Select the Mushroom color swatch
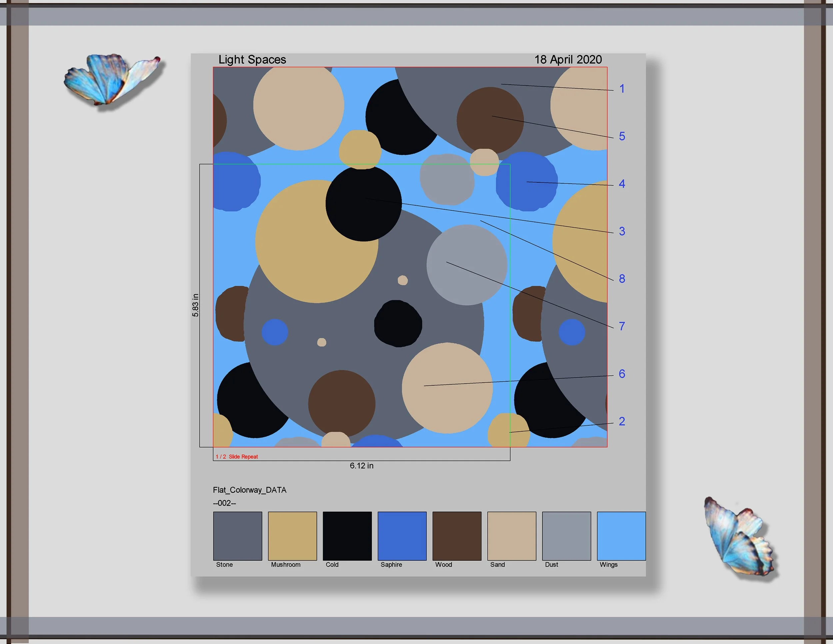The image size is (833, 644). 292,536
